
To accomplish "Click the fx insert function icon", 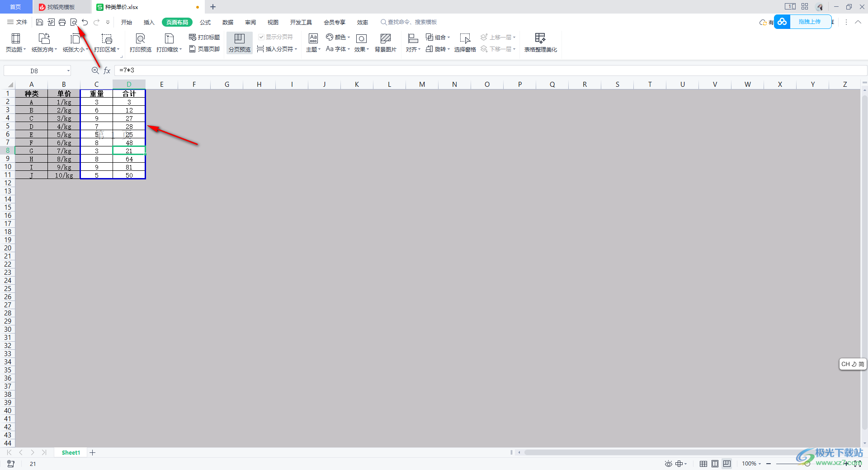I will coord(107,70).
